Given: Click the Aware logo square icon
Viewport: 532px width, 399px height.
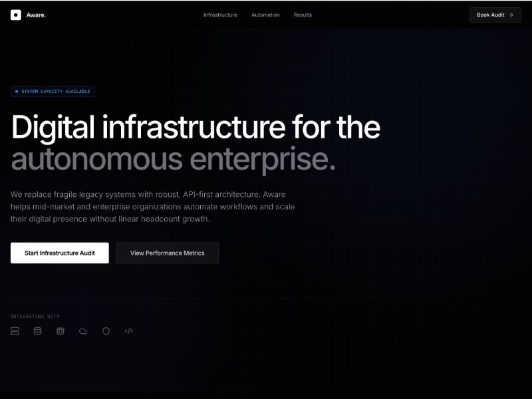Looking at the screenshot, I should tap(16, 15).
